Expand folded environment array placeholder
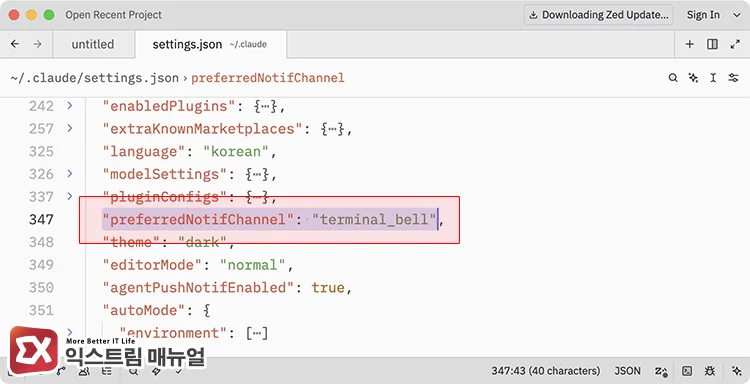 point(257,333)
